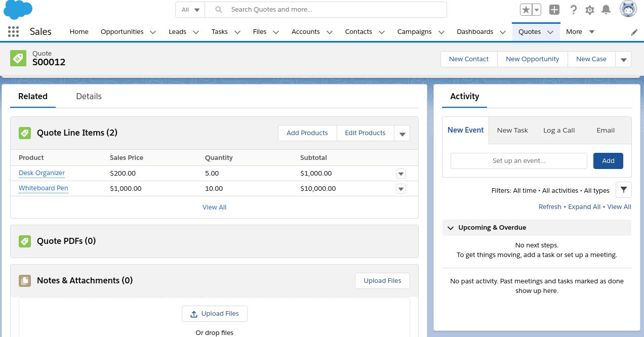Click View All under Quote Line Items
Image resolution: width=644 pixels, height=337 pixels.
click(214, 207)
